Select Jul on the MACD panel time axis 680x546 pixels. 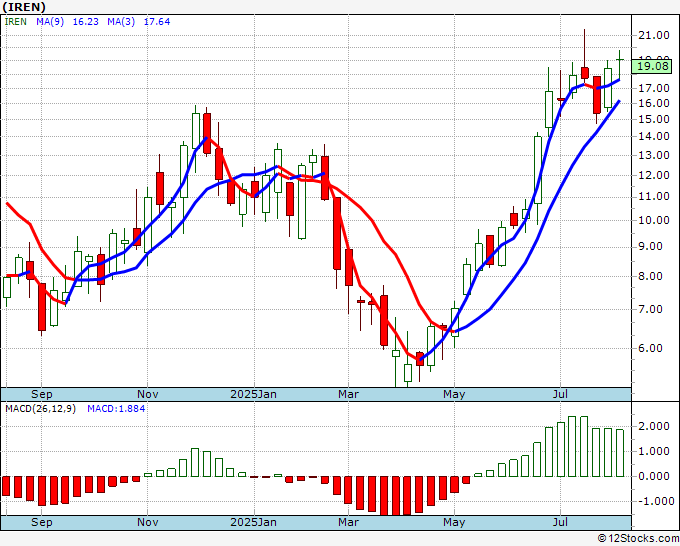[x=560, y=522]
